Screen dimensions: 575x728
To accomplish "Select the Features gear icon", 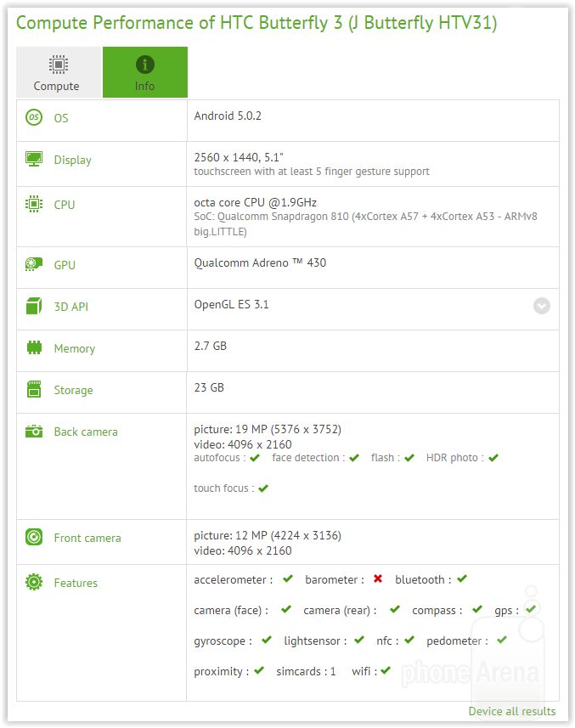I will coord(34,583).
